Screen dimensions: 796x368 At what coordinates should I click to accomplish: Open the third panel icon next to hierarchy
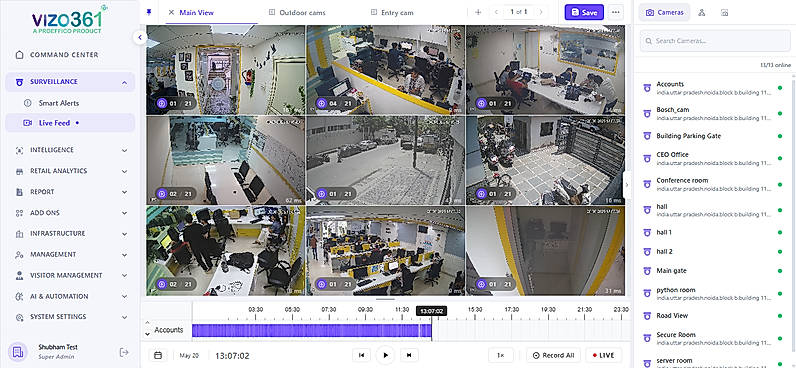[724, 13]
